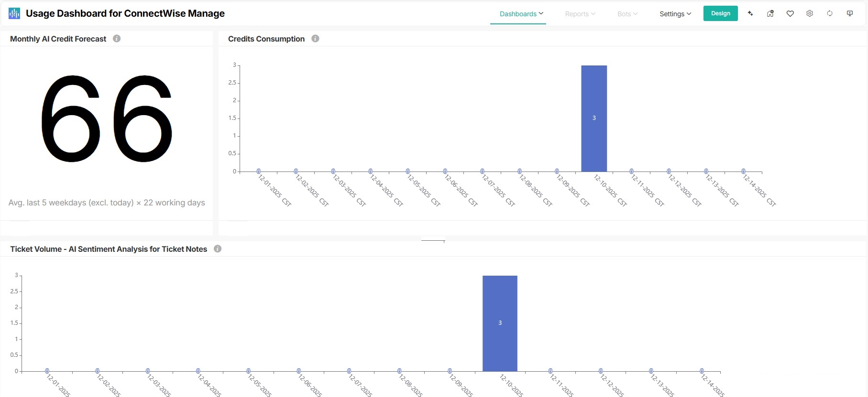The width and height of the screenshot is (868, 397).
Task: Click 12-11-2025 CST axis label in Credits Consumption
Action: pos(648,191)
